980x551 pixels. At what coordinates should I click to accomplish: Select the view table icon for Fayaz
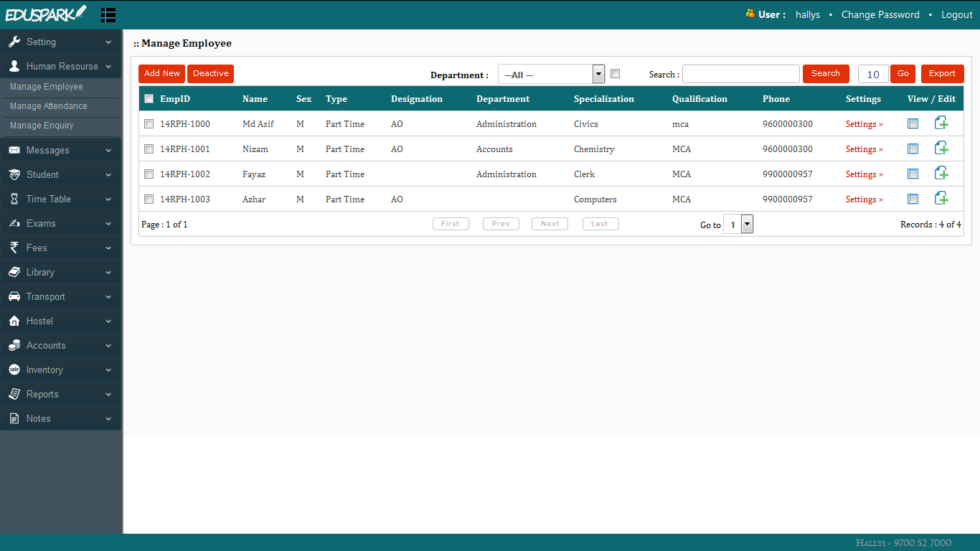pyautogui.click(x=913, y=174)
